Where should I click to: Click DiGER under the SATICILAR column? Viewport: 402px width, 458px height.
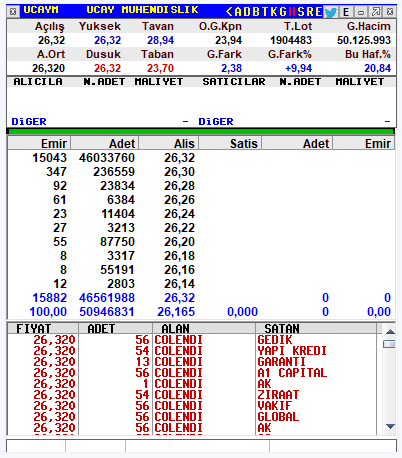pos(216,122)
